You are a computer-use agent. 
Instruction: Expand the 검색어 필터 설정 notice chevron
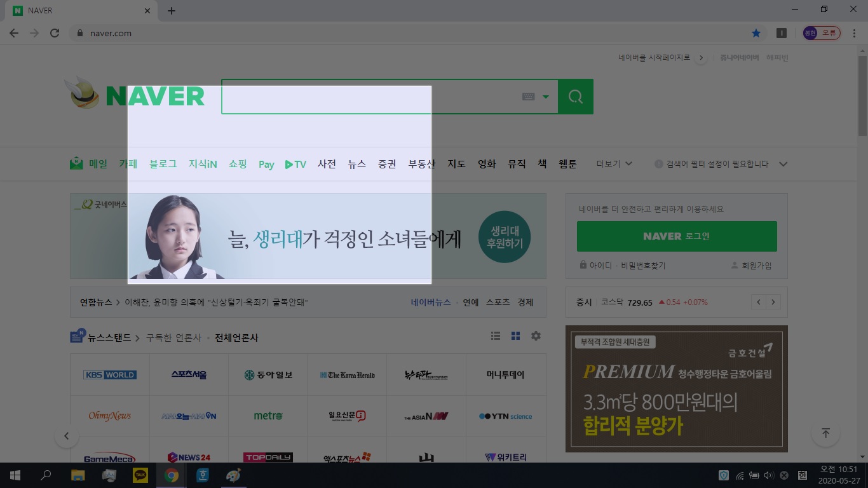point(783,164)
